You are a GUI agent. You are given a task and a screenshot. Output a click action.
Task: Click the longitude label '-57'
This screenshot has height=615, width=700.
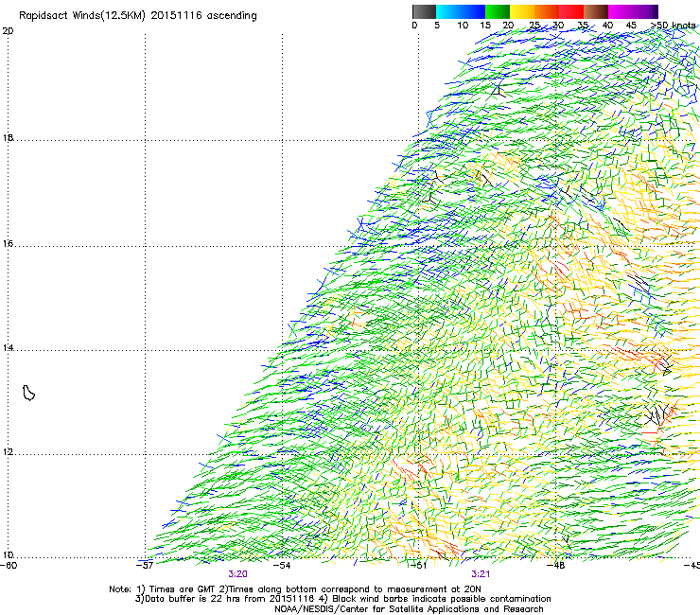pos(145,566)
